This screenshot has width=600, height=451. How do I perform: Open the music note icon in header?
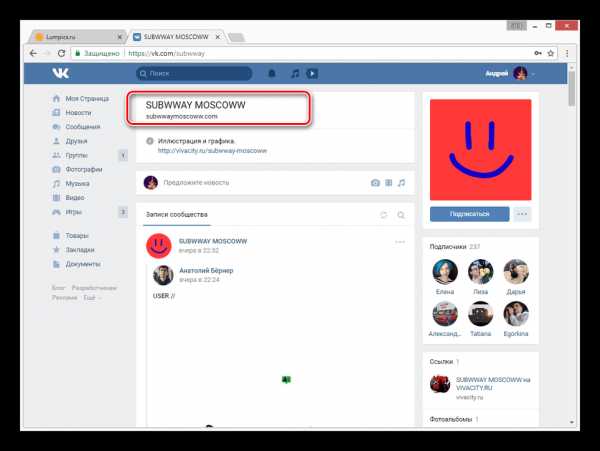(x=295, y=73)
